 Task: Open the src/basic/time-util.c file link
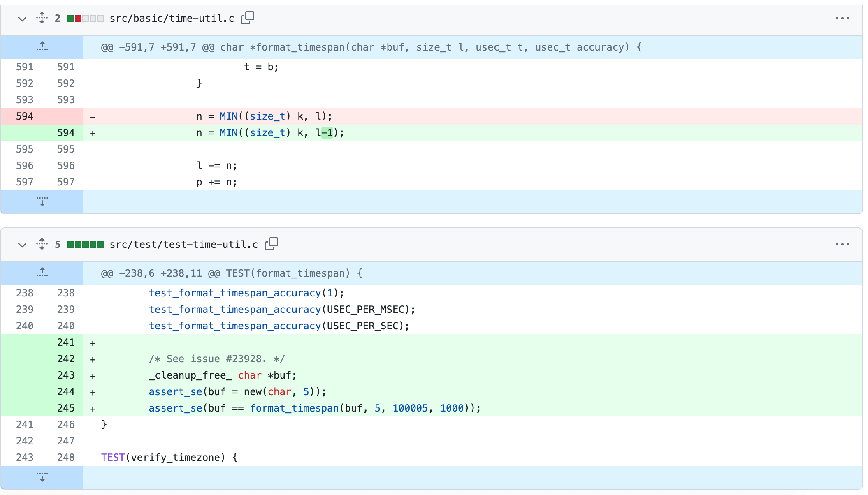[x=172, y=19]
